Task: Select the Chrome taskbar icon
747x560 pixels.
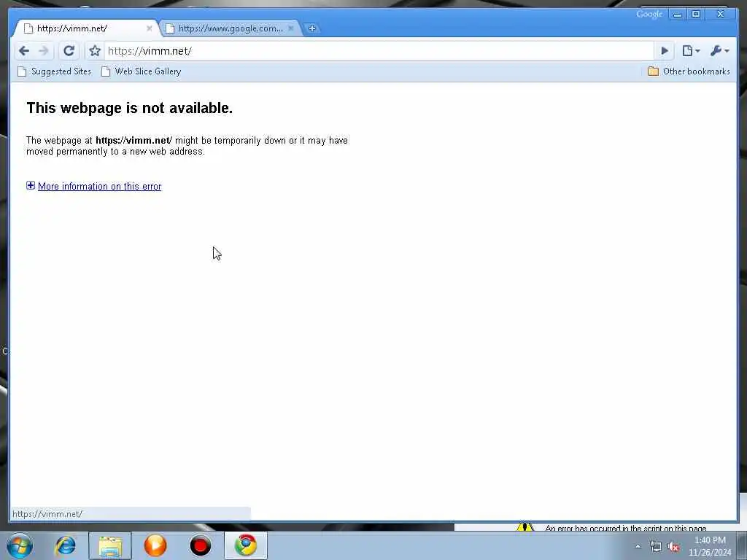Action: pyautogui.click(x=246, y=545)
